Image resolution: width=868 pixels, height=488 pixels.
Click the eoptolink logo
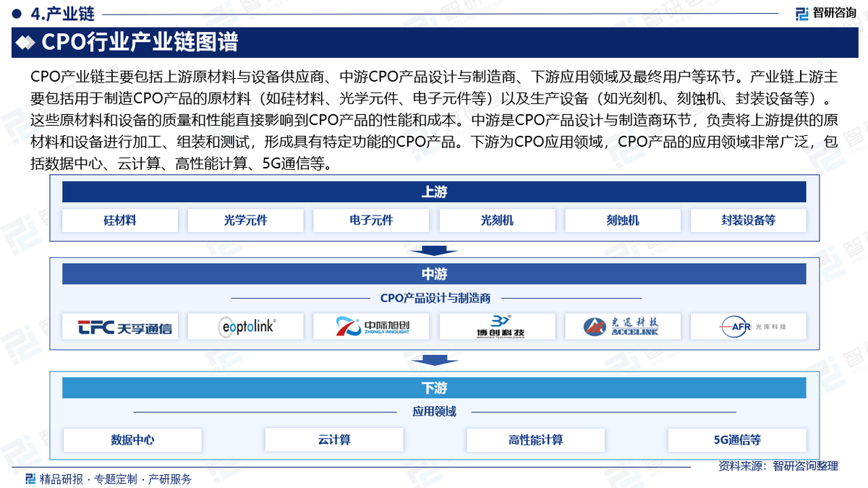tap(245, 326)
